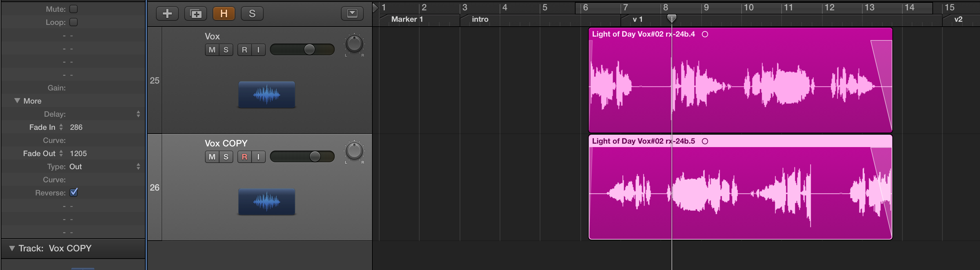
Task: Check the Mute region checkbox
Action: pyautogui.click(x=73, y=9)
